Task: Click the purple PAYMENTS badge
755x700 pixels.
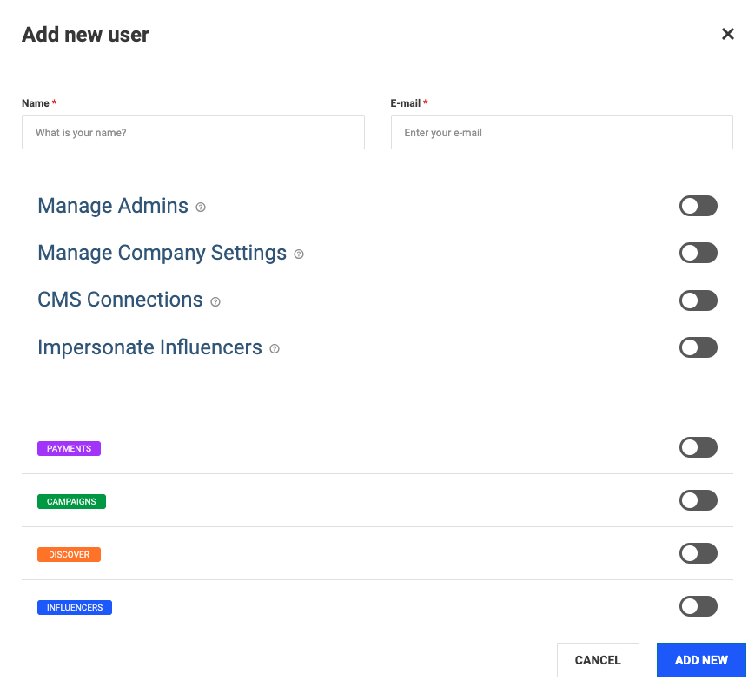Action: coord(69,448)
